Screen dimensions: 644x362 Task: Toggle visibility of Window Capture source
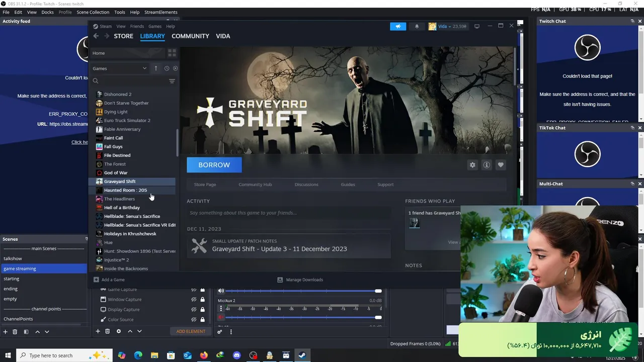pos(194,300)
